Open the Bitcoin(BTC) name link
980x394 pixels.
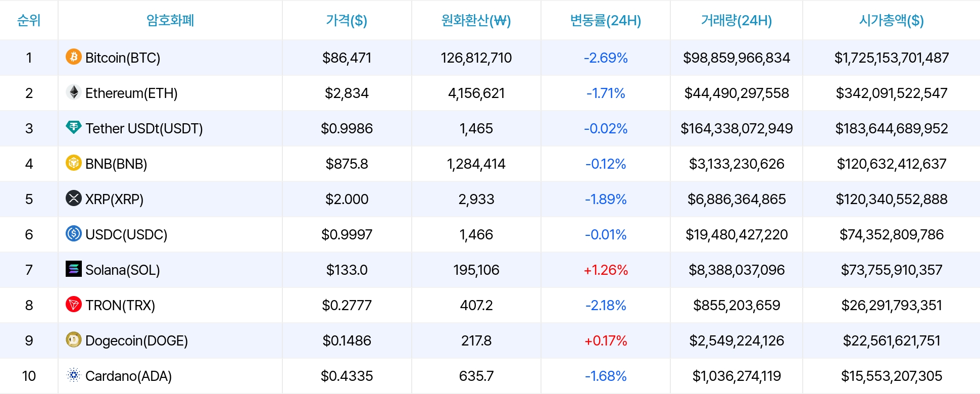pos(123,58)
